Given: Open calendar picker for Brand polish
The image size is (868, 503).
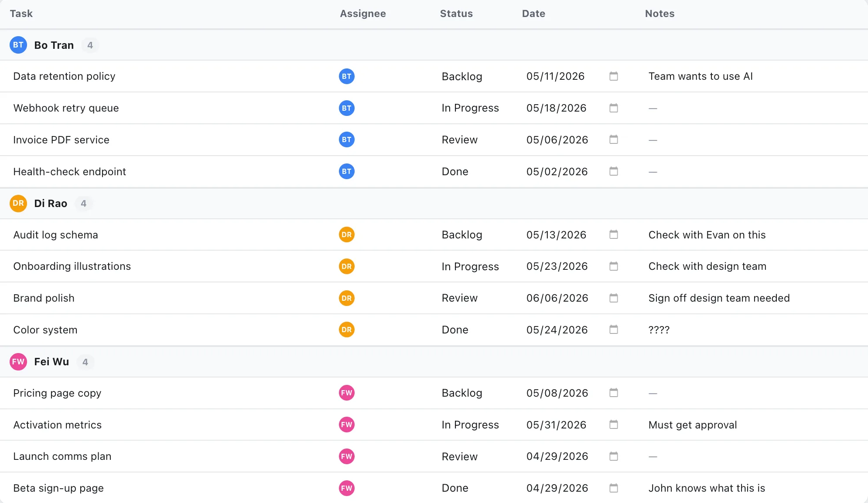Looking at the screenshot, I should [613, 298].
